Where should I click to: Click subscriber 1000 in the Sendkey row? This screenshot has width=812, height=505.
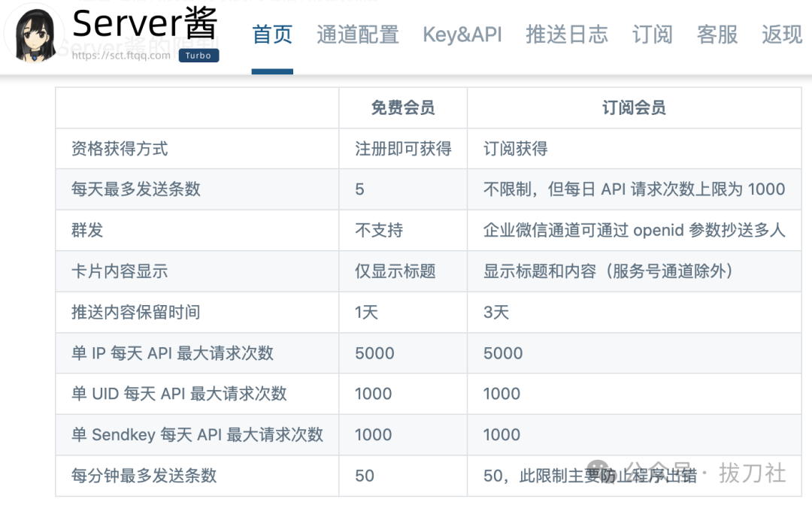tap(501, 434)
